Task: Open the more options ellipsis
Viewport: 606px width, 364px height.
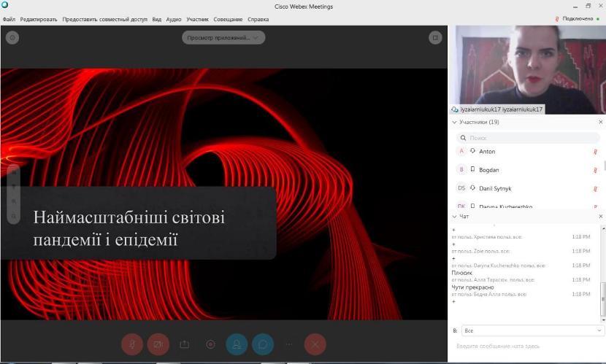Action: 289,344
